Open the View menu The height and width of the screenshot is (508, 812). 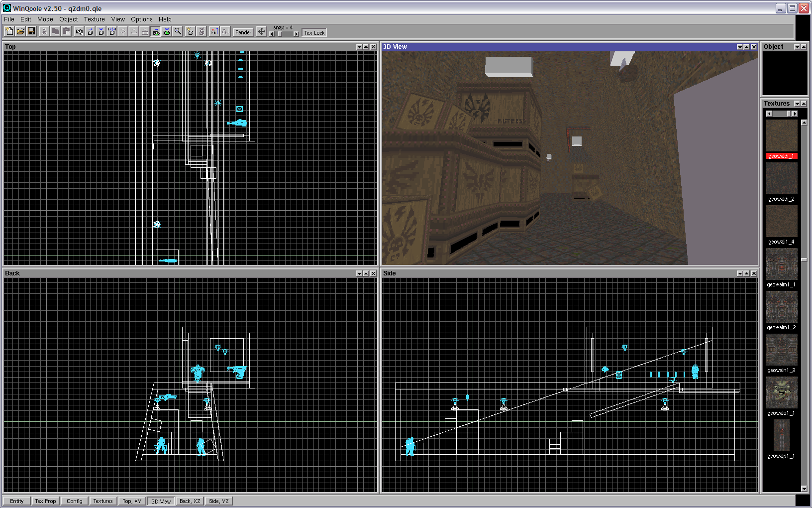click(x=118, y=19)
